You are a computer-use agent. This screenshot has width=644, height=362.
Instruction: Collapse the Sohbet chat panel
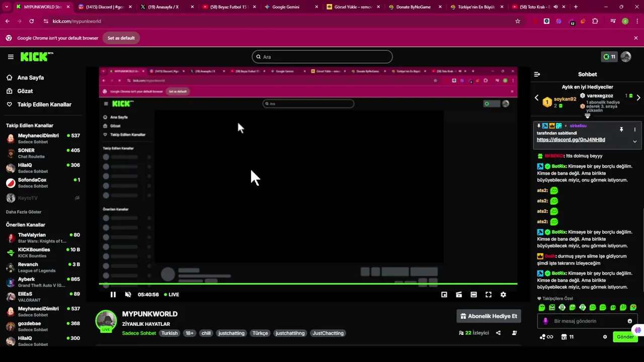537,74
